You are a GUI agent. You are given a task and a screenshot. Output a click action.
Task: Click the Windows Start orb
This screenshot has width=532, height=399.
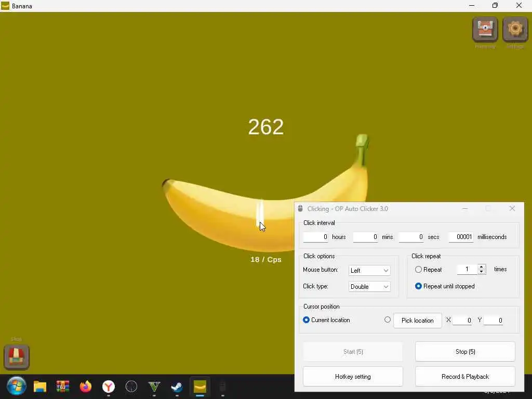point(16,386)
